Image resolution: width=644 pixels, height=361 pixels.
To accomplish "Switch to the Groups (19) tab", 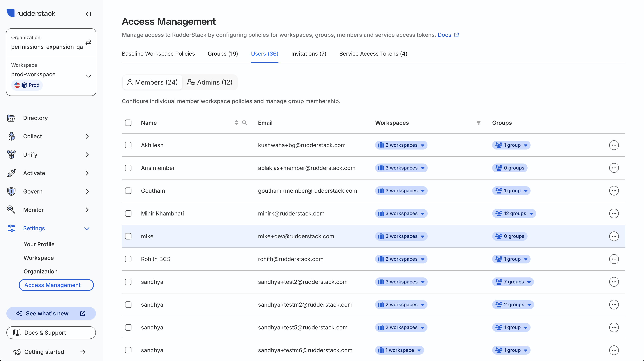I will pos(223,54).
